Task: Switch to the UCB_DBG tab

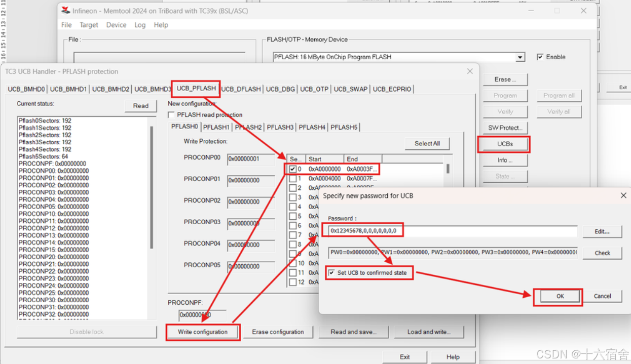Action: pos(280,89)
